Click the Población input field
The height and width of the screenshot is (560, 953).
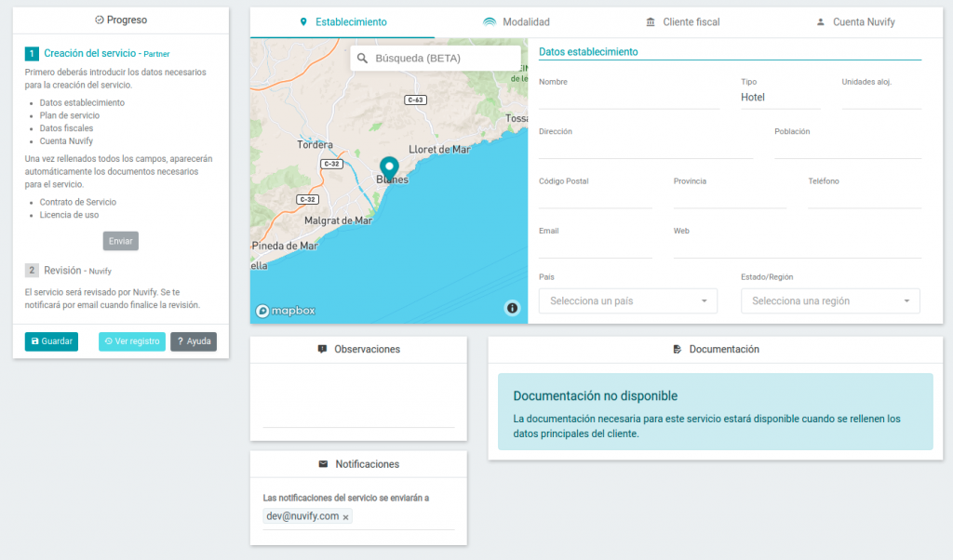coord(848,148)
